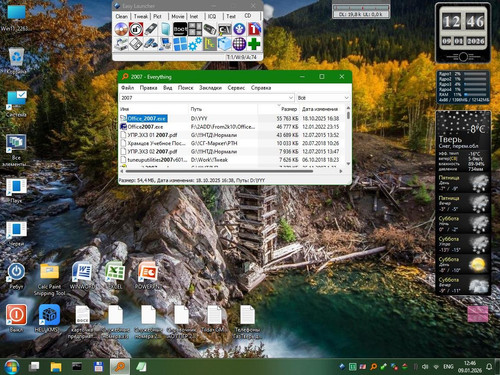This screenshot has width=500, height=375.
Task: Click the green plus icon in Easy Launcher
Action: [x=254, y=44]
